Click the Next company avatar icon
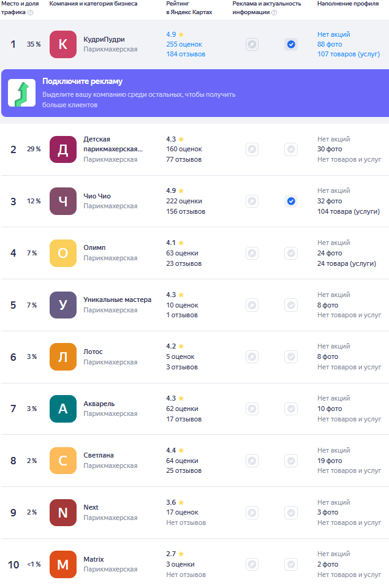The image size is (389, 588). click(63, 513)
